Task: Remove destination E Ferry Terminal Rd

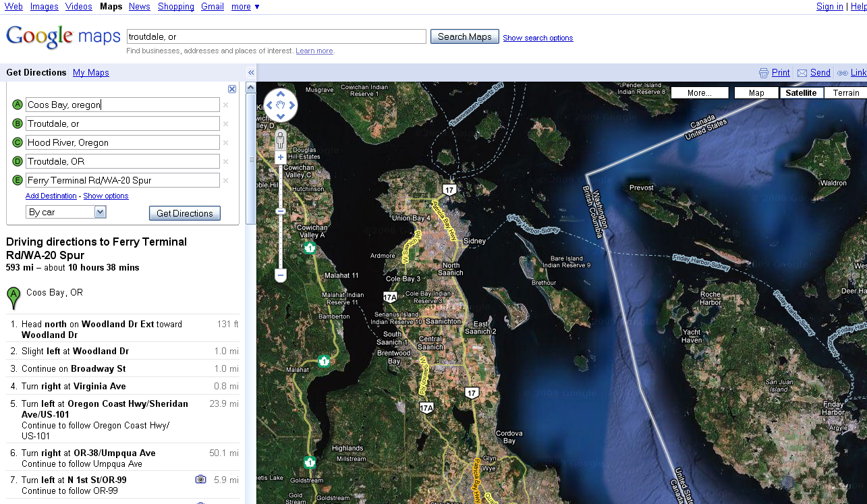Action: click(226, 181)
